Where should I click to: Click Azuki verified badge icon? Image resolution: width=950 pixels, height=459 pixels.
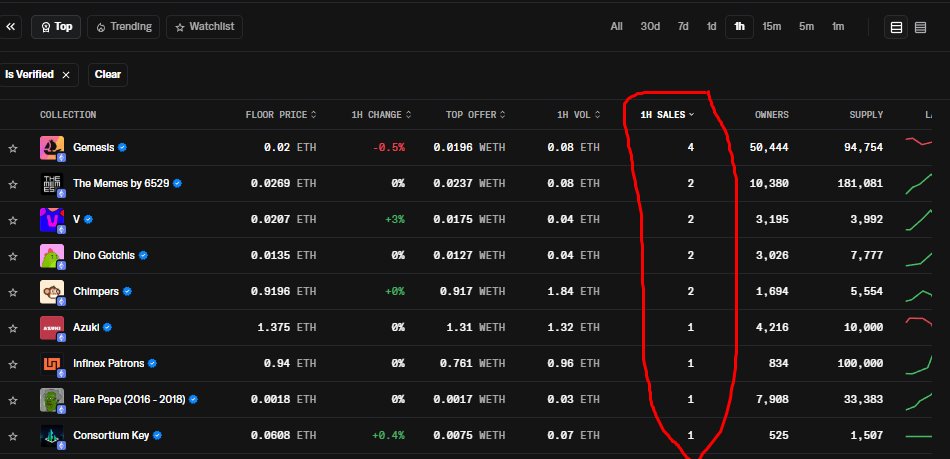pos(107,327)
